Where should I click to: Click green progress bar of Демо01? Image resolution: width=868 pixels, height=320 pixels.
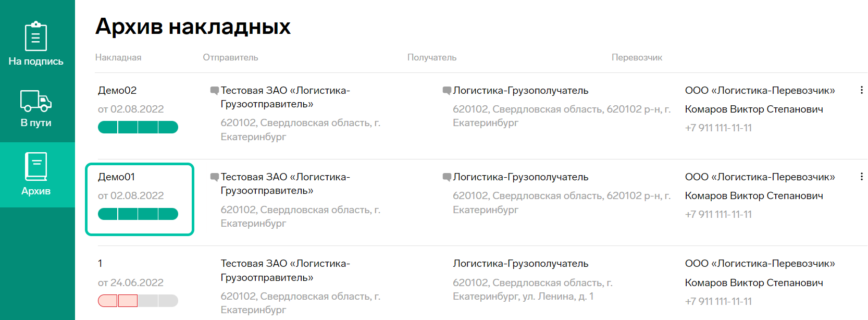(x=138, y=214)
